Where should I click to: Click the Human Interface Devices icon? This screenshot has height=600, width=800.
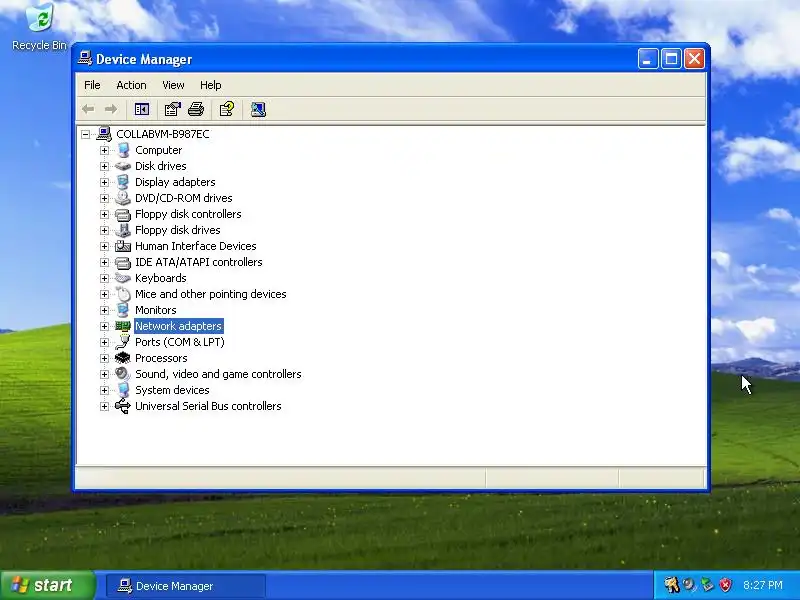123,246
